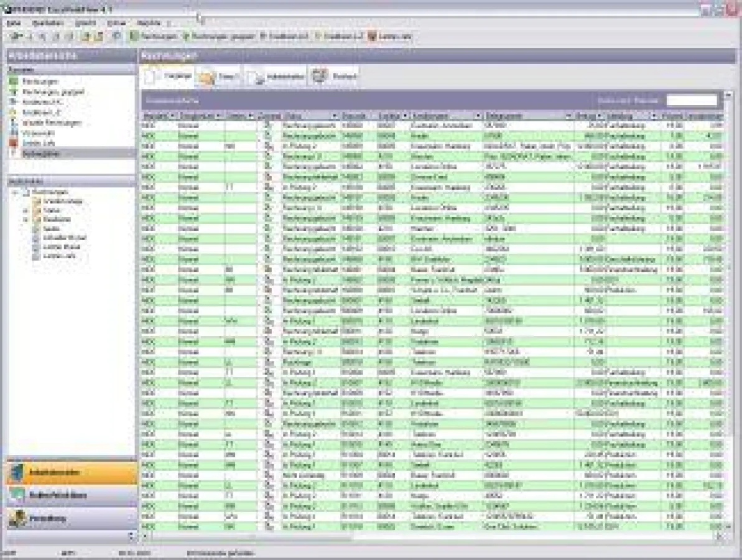Click the Rechnungen icon in the top toolbar
This screenshot has width=742, height=560.
coord(134,37)
